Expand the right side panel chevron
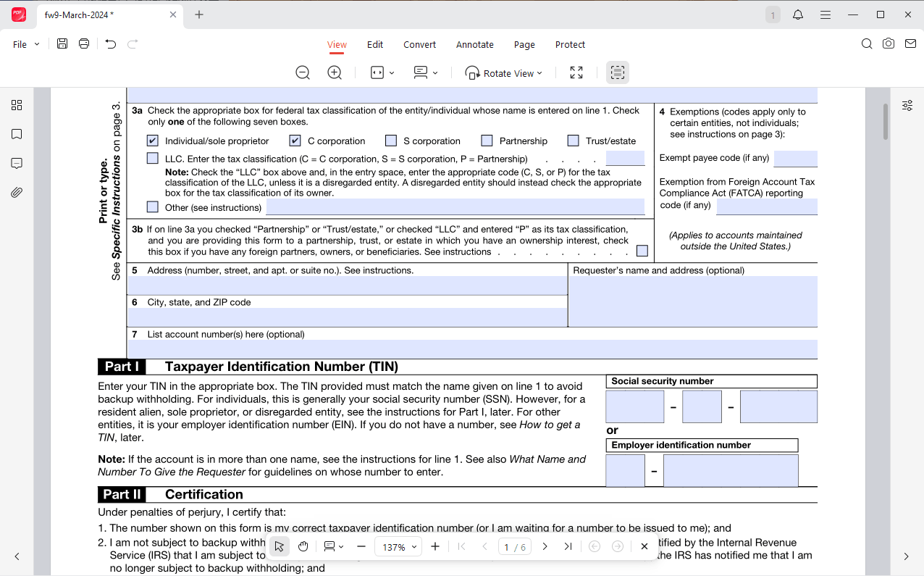The image size is (924, 576). 907,556
